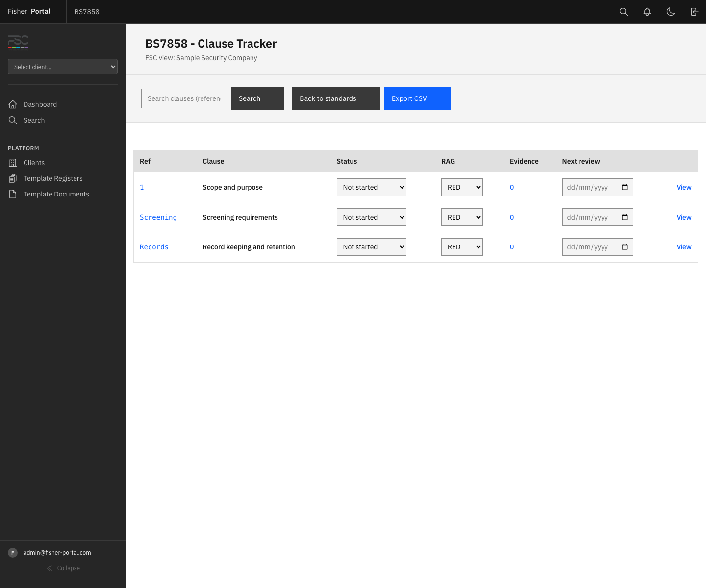This screenshot has height=588, width=706.
Task: Select the Dashboard home icon in the sidebar
Action: [13, 104]
